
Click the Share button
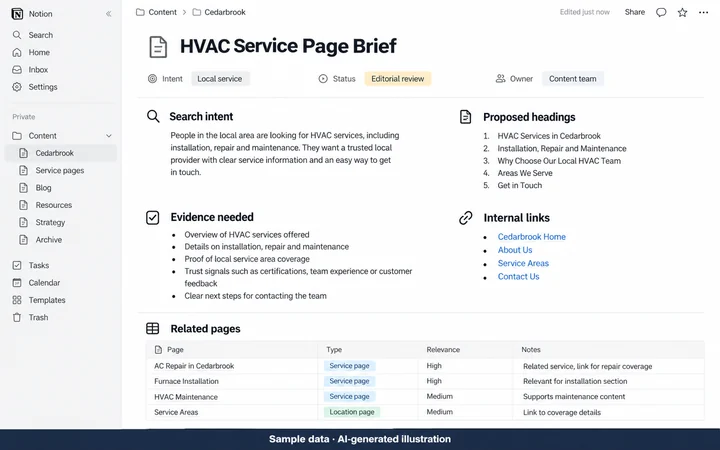pos(635,12)
